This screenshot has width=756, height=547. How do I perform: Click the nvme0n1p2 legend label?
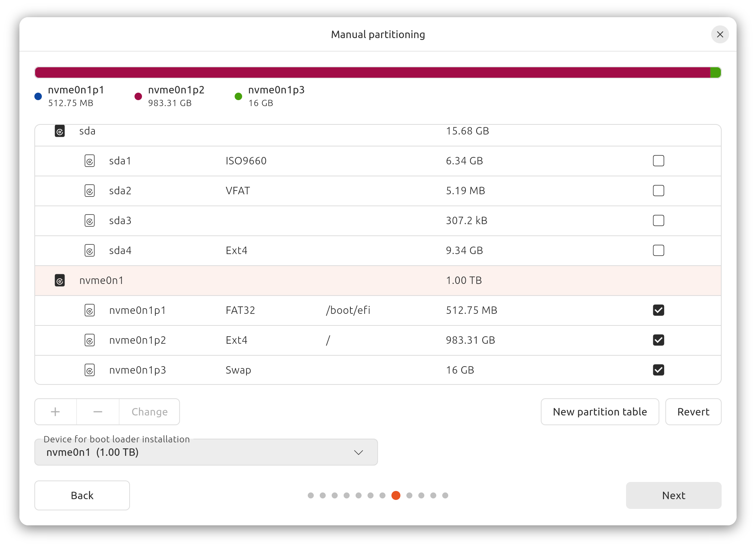(x=176, y=90)
